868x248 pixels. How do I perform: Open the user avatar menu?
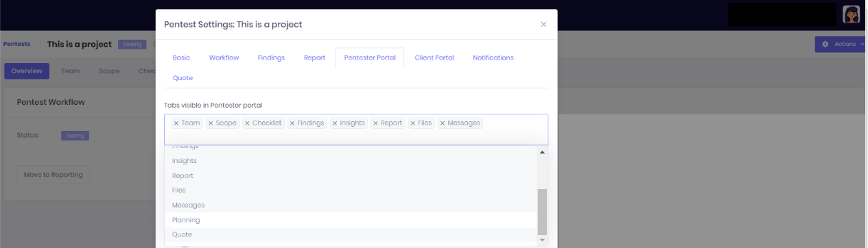click(851, 14)
